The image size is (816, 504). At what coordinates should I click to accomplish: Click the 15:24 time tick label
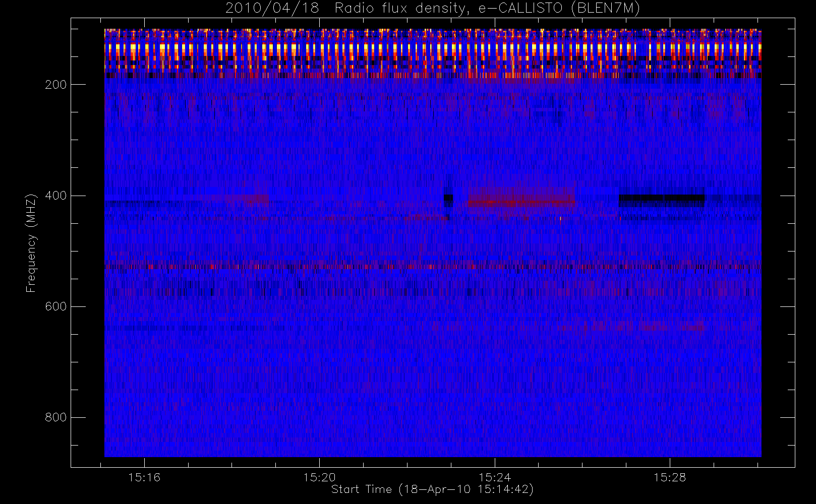click(x=495, y=477)
